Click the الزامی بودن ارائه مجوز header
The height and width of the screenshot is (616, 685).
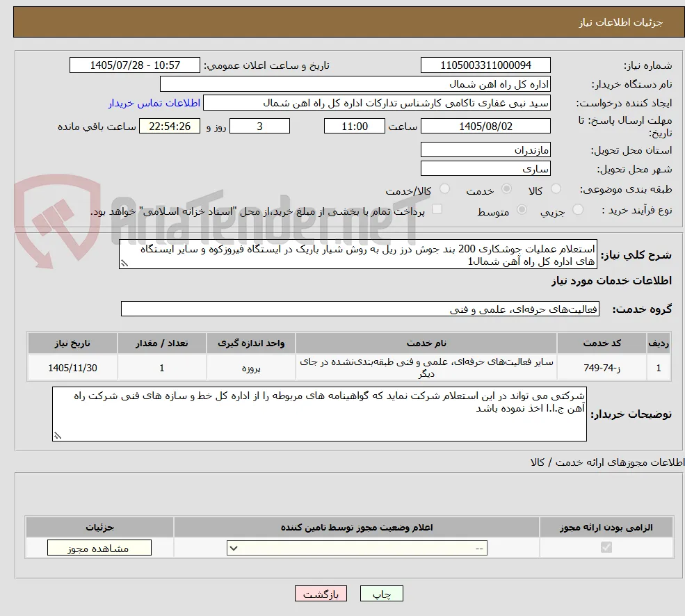(x=606, y=527)
